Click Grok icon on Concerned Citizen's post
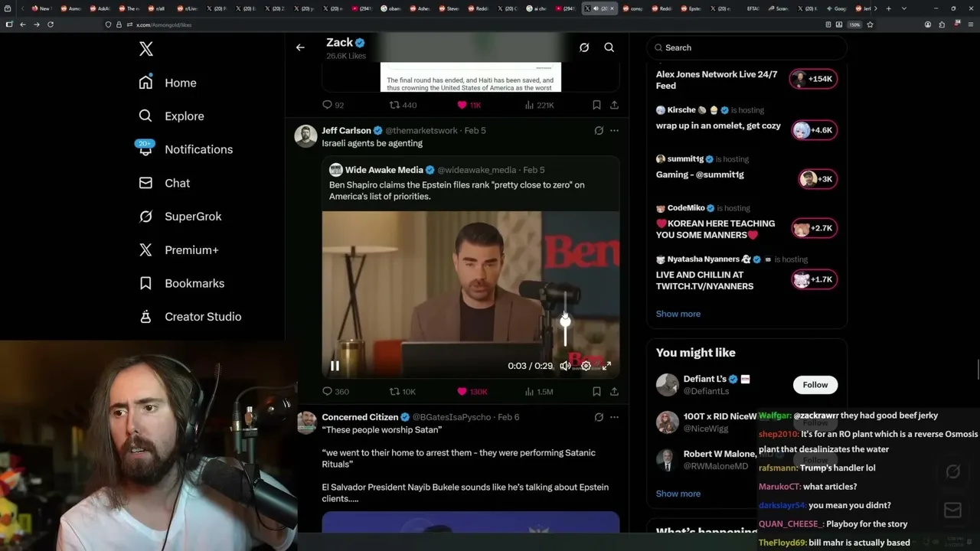This screenshot has width=980, height=551. (599, 417)
